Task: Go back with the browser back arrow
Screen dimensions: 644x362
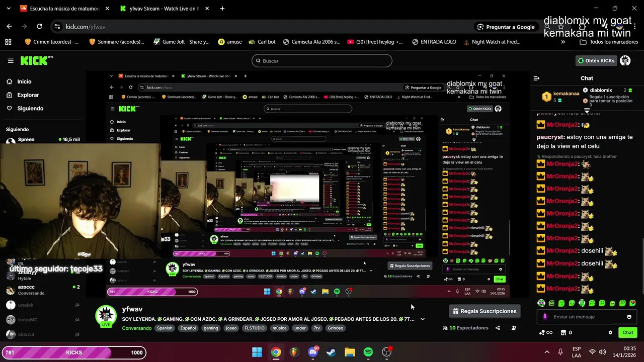Action: click(9, 27)
